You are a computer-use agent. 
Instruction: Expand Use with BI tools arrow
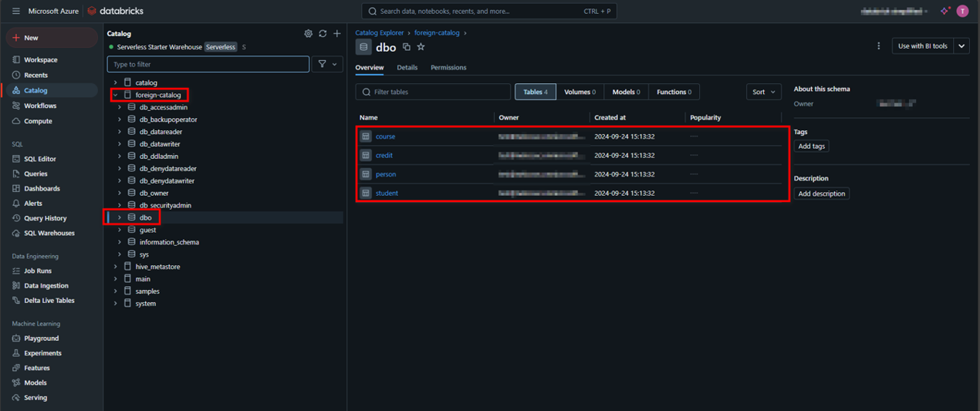point(961,46)
